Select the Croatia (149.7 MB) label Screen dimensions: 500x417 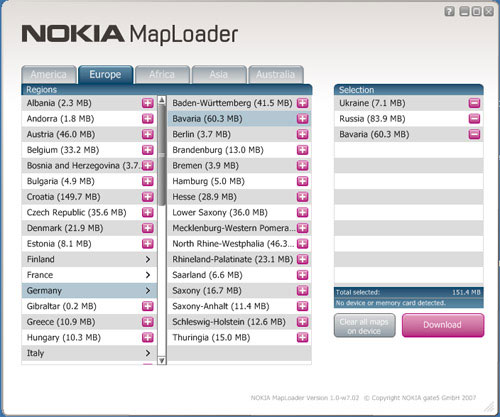[63, 197]
